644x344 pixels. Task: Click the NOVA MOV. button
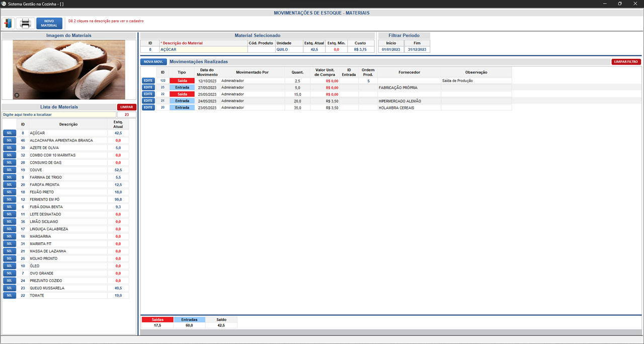coord(153,61)
